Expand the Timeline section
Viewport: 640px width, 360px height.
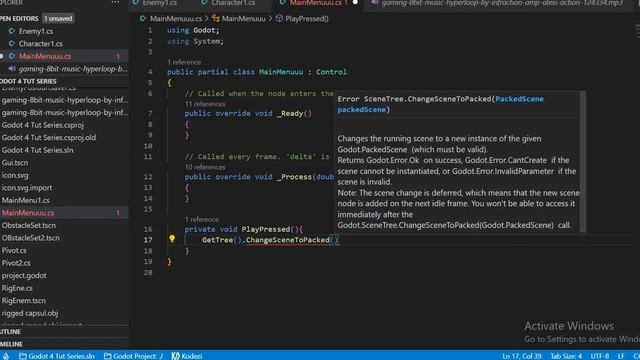(11, 344)
